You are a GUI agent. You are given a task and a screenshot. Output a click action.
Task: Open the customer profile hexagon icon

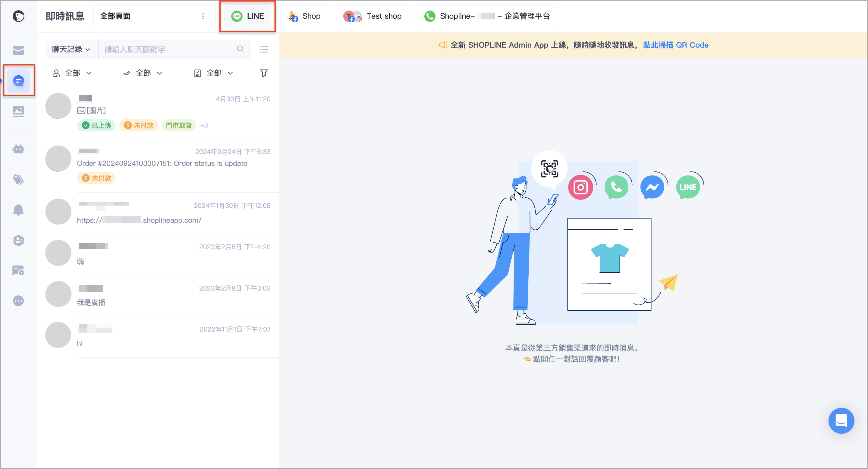18,240
